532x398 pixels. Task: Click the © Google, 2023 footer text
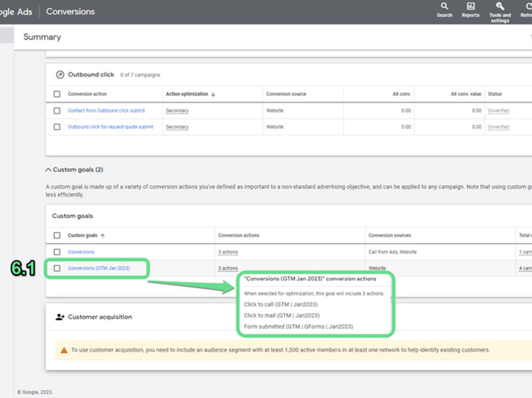click(x=35, y=392)
